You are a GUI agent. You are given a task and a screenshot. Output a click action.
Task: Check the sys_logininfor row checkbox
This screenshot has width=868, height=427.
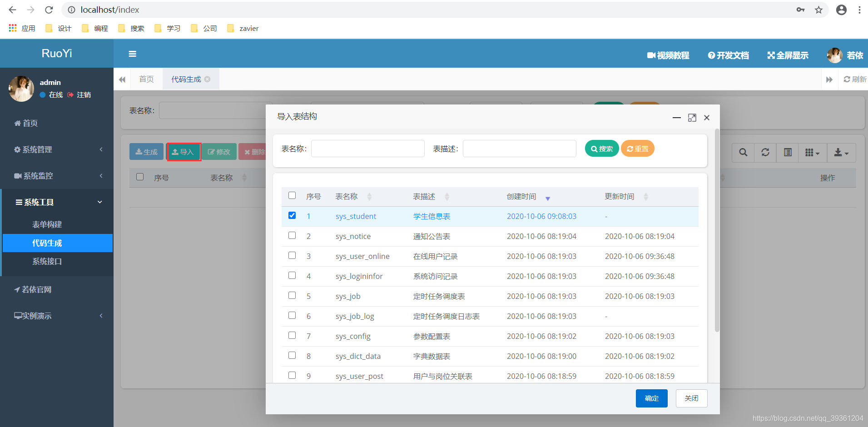292,275
